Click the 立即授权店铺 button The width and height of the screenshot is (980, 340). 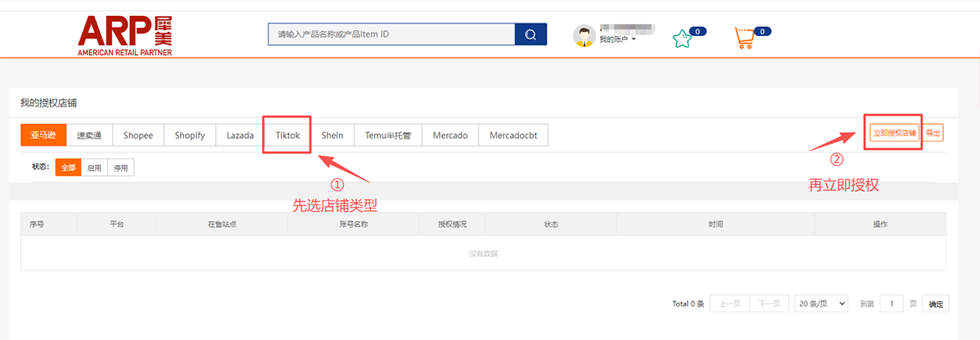pos(895,133)
